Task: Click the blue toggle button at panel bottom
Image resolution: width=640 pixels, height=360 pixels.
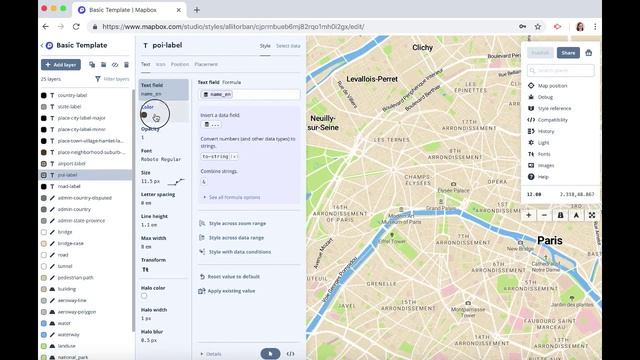Action: 270,353
